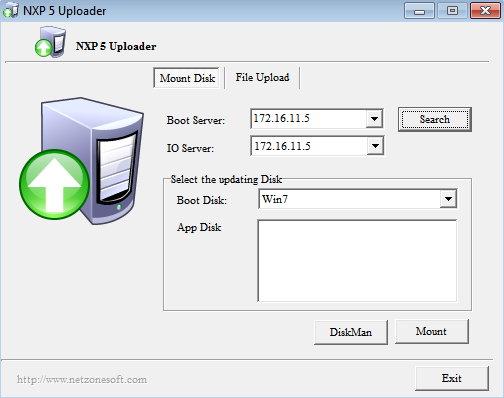The height and width of the screenshot is (398, 504).
Task: Click the header server upload logo icon
Action: pyautogui.click(x=50, y=42)
